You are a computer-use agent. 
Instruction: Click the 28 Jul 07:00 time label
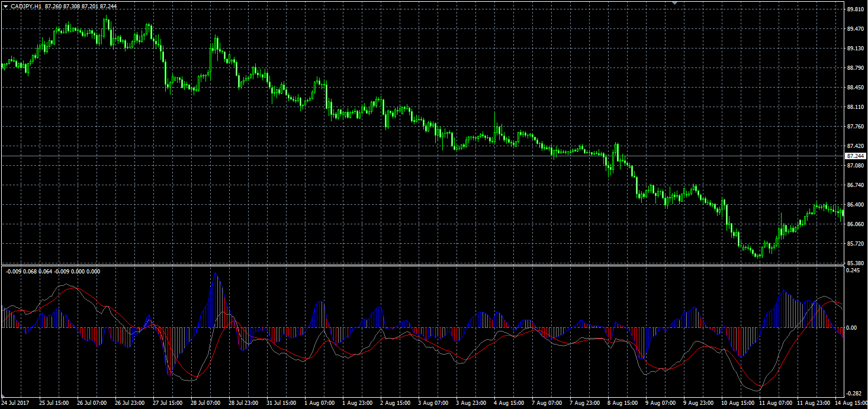(x=205, y=402)
